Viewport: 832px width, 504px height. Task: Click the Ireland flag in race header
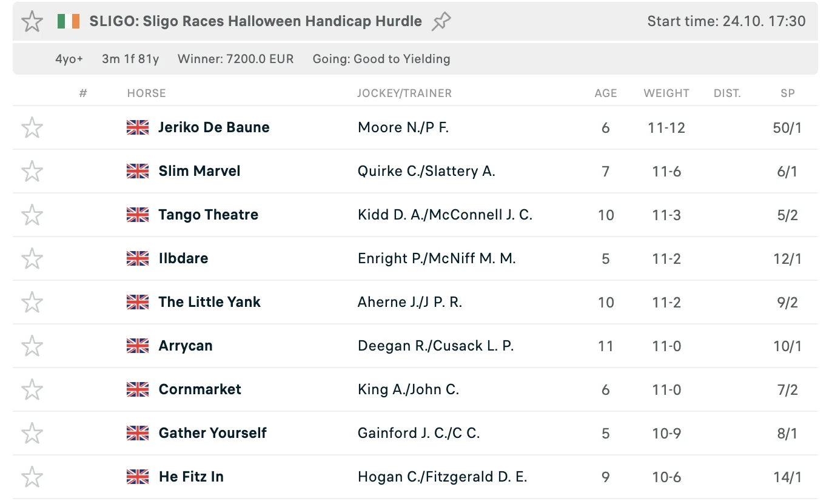tap(69, 22)
